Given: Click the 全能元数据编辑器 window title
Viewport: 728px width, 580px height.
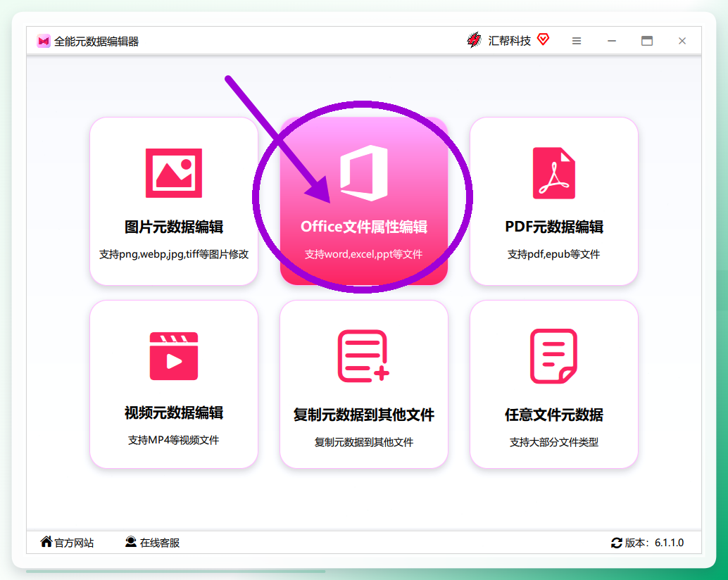Looking at the screenshot, I should pyautogui.click(x=96, y=42).
